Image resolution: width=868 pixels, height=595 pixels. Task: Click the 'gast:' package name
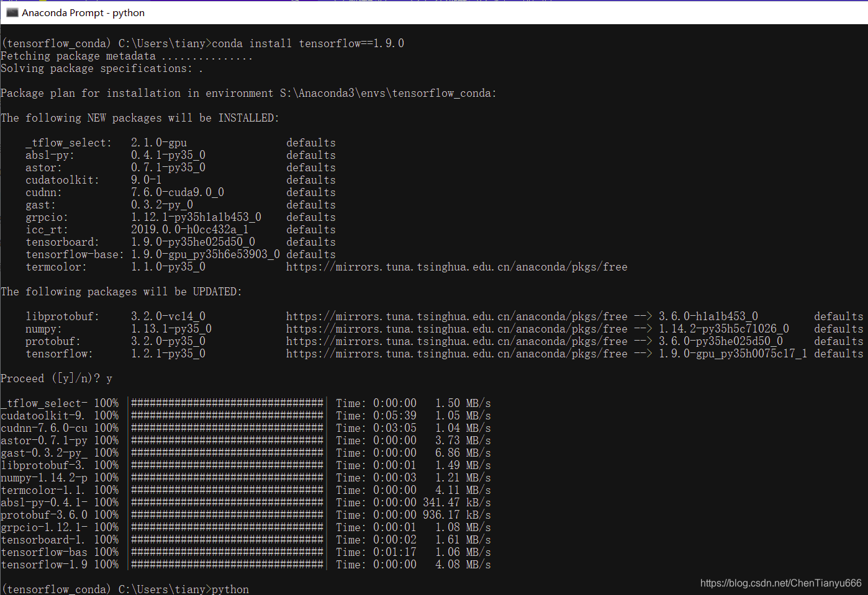(x=40, y=205)
